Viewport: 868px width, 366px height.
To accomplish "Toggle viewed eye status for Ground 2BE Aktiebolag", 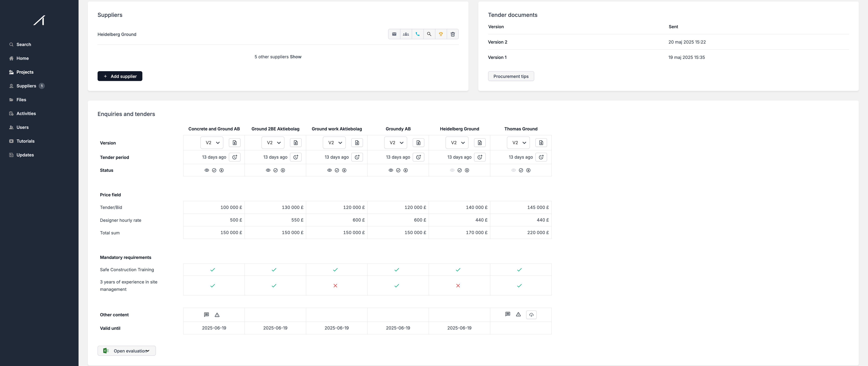I will [x=268, y=170].
